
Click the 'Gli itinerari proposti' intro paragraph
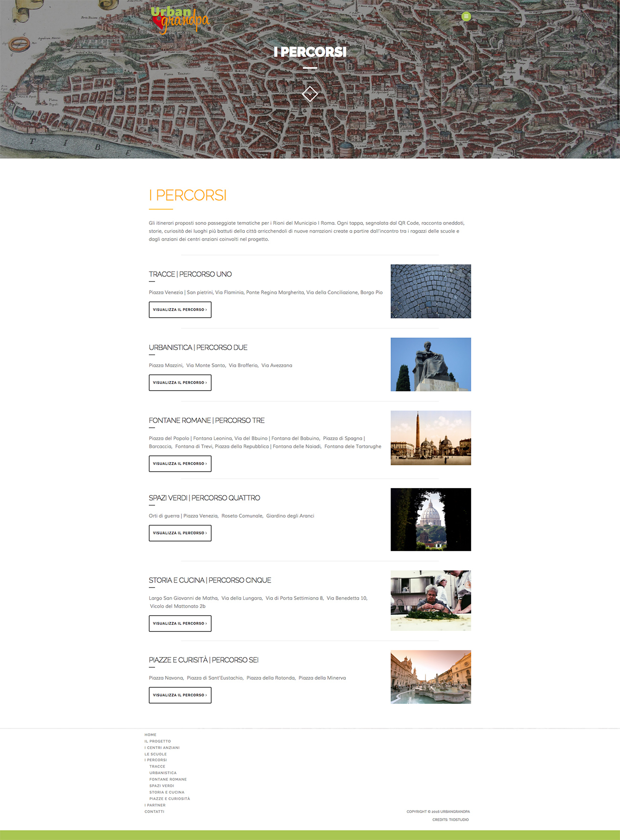click(307, 231)
